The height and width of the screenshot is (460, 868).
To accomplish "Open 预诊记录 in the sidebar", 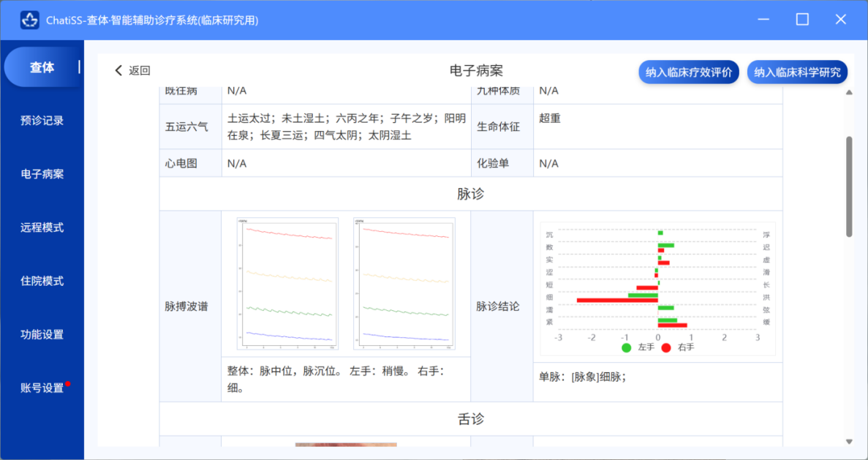I will tap(42, 120).
